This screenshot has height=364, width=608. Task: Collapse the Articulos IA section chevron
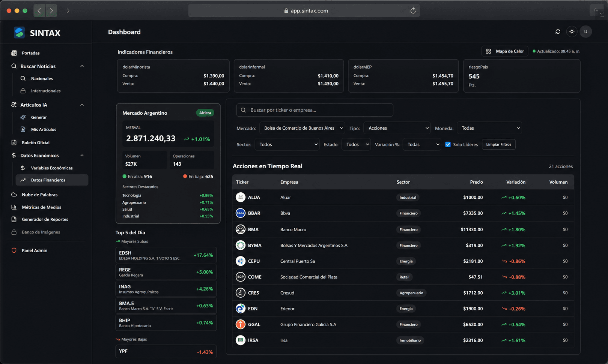click(82, 105)
